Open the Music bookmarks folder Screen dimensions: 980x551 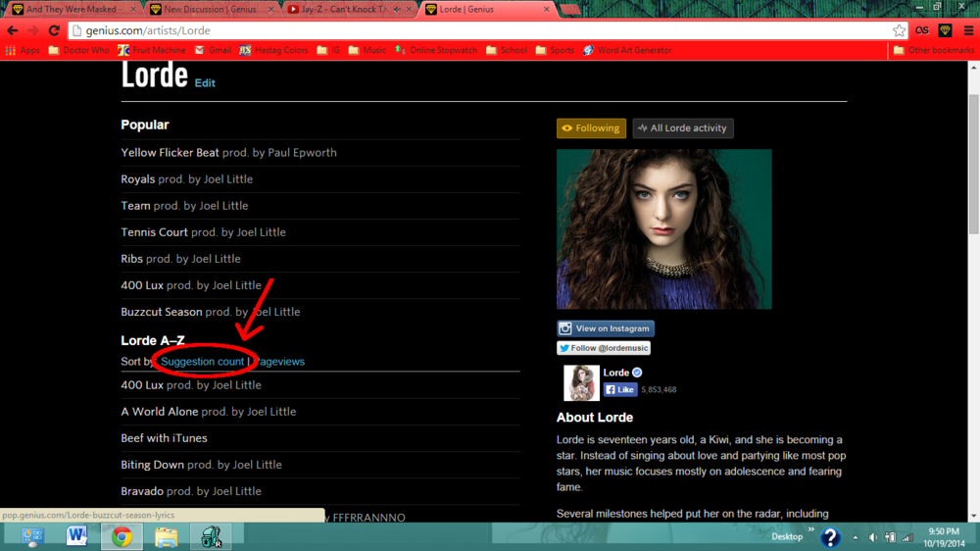(x=367, y=50)
